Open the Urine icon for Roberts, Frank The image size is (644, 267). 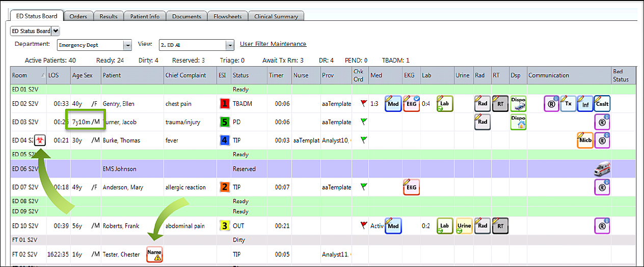click(464, 226)
